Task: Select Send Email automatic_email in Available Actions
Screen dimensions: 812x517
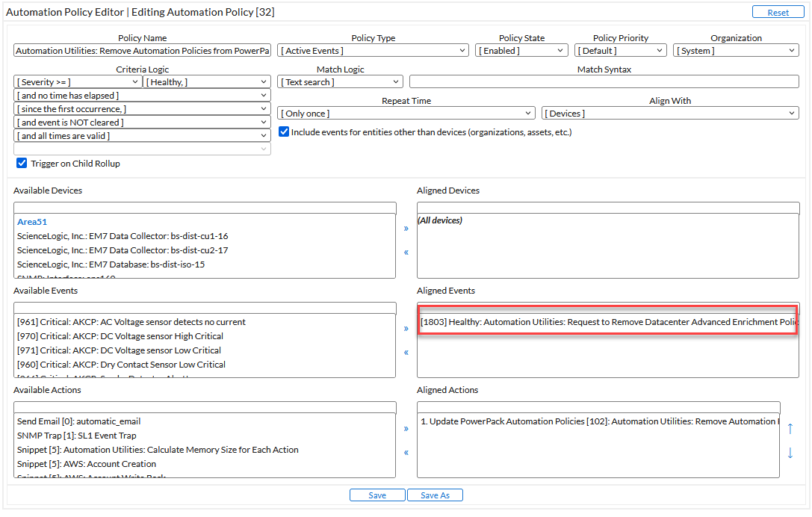Action: (x=78, y=421)
